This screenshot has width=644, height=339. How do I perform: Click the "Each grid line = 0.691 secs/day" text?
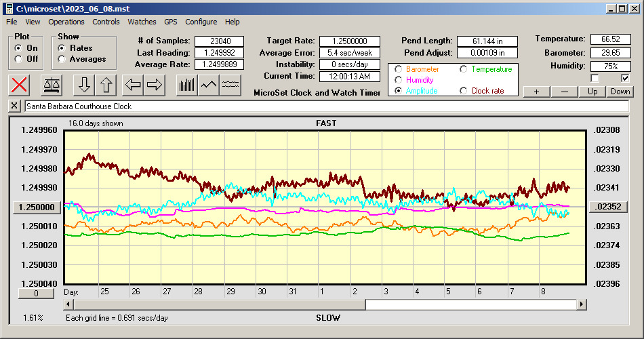(117, 317)
